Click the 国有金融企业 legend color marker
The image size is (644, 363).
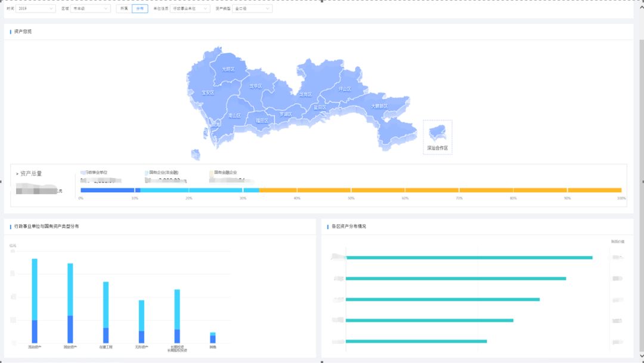(211, 173)
